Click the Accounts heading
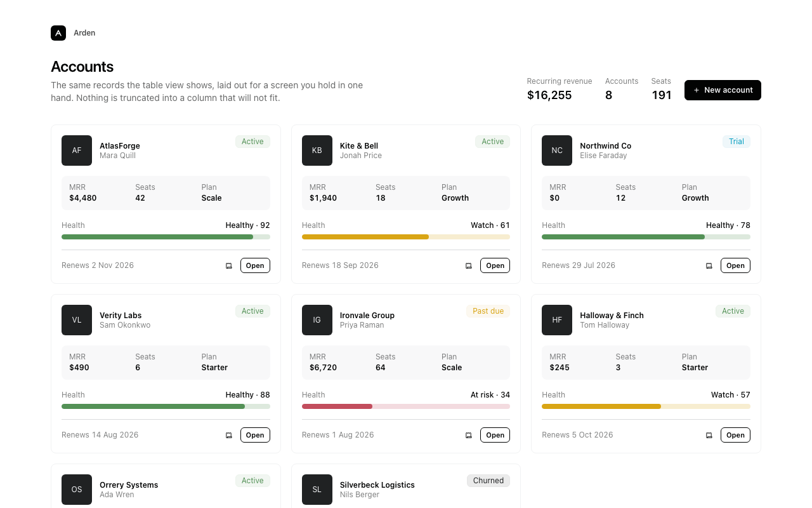812x508 pixels. point(82,67)
